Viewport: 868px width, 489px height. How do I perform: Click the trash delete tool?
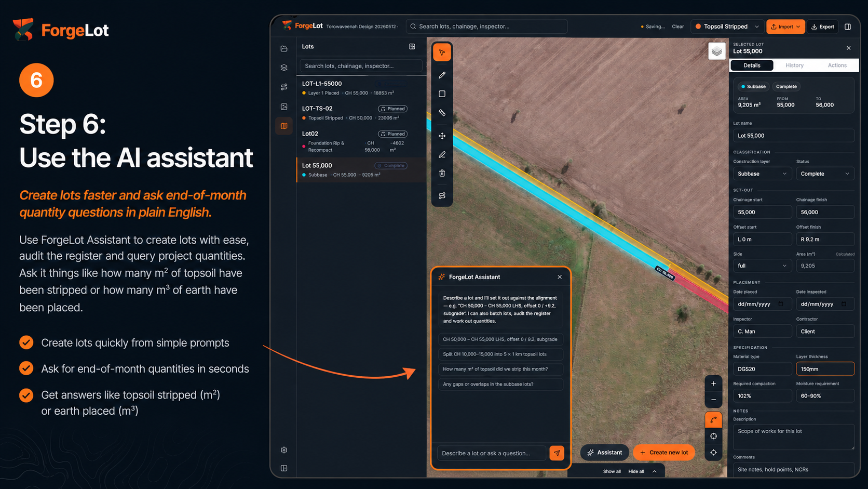click(x=442, y=173)
